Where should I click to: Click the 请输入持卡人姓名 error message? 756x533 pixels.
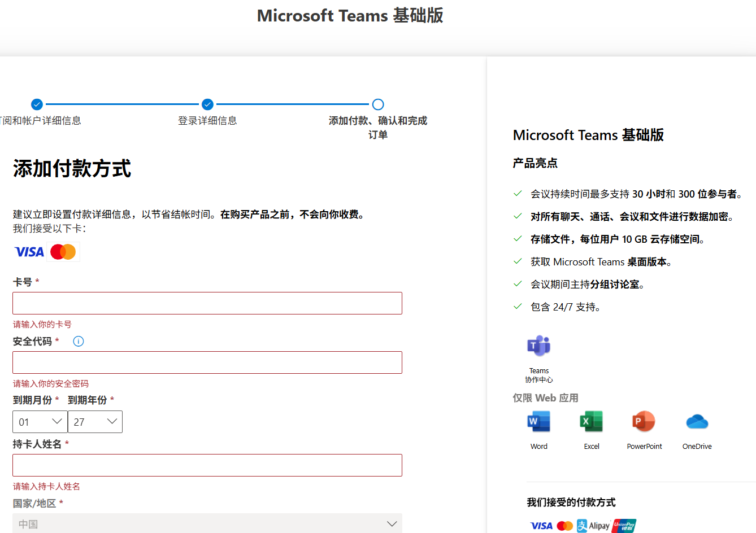point(46,486)
